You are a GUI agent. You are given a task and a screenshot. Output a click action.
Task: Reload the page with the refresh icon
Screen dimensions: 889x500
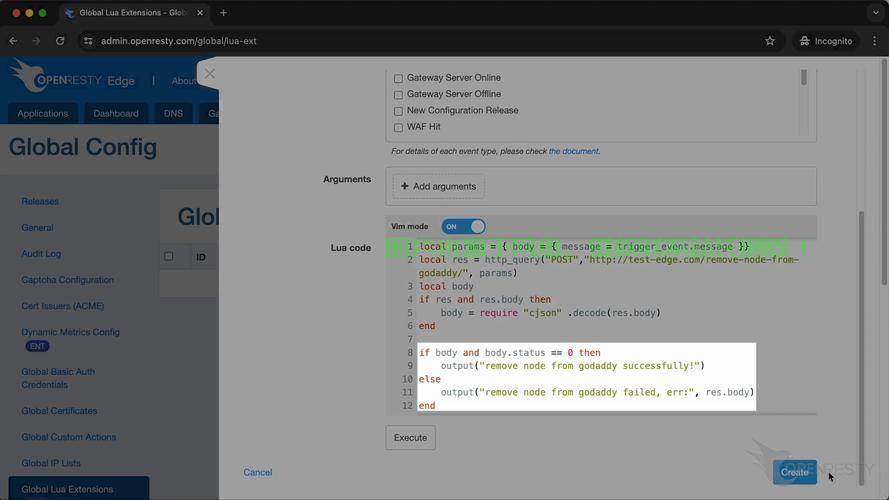[60, 41]
